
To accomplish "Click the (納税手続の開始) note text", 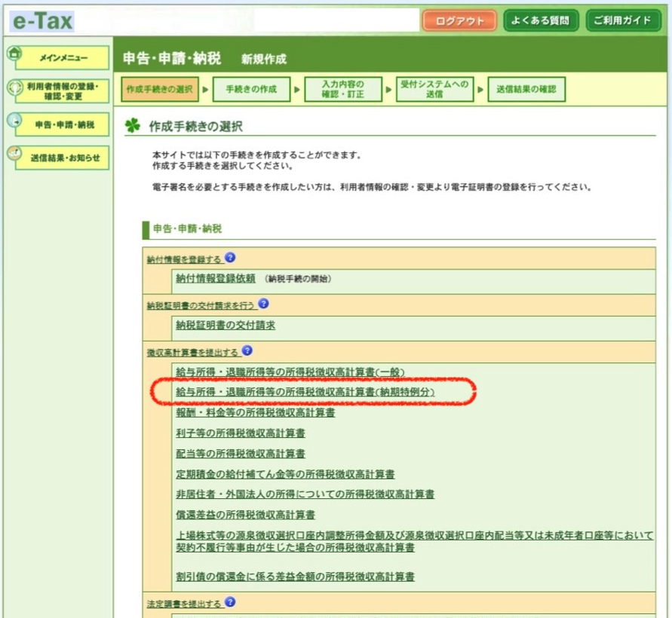I will click(298, 279).
